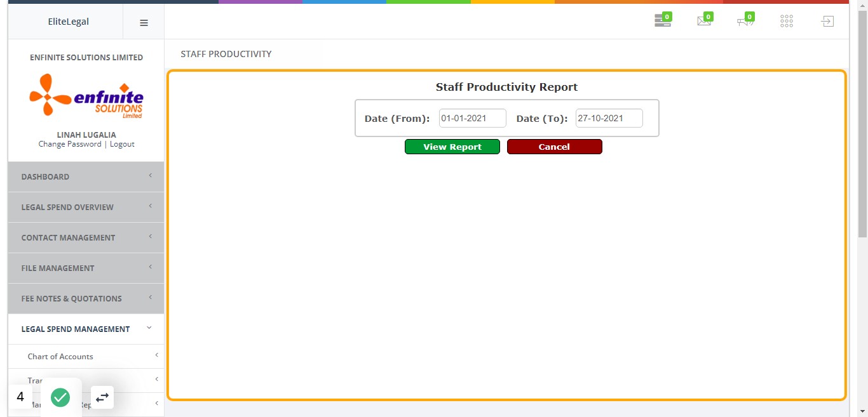Open the megaphone announcements icon
Viewport: 868px width, 417px height.
pos(745,21)
